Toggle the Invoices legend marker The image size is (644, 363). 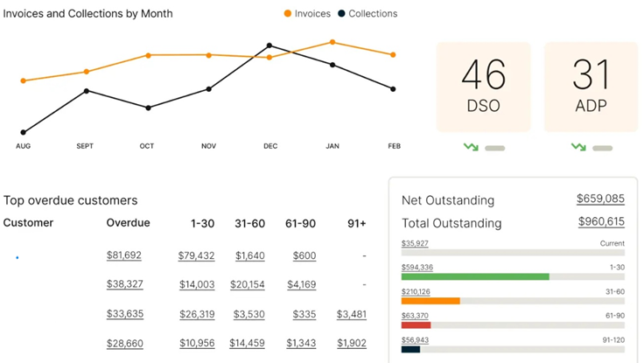tap(288, 13)
